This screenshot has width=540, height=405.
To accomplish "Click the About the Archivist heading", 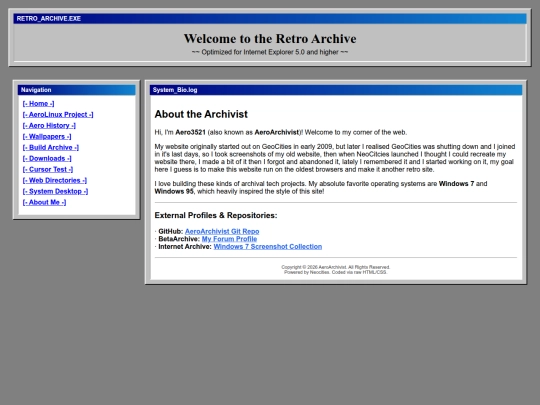I will (x=201, y=114).
